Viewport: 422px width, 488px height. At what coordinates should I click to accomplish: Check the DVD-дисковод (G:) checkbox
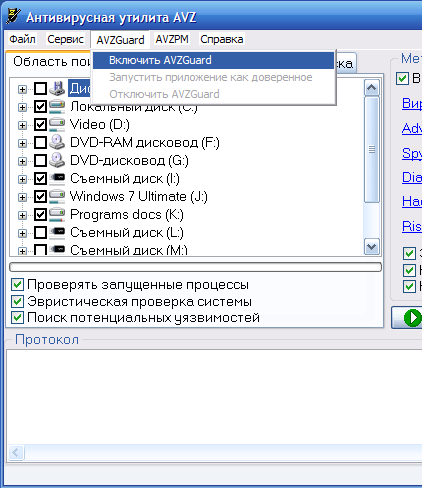point(40,161)
